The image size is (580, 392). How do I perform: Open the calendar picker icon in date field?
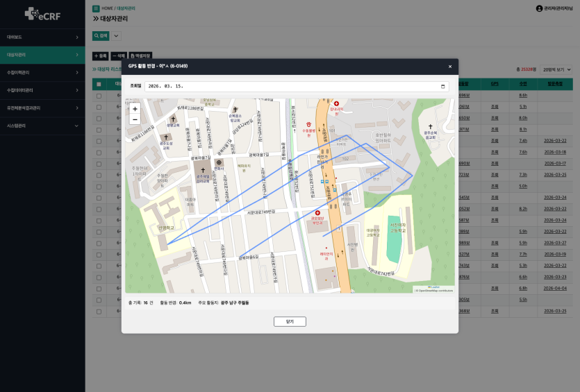442,87
